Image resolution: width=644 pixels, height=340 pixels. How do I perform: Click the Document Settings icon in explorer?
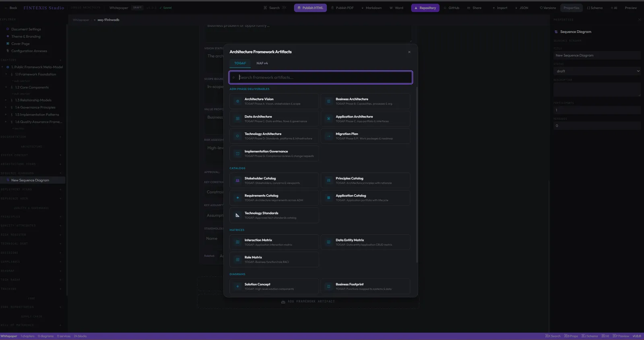[8, 29]
